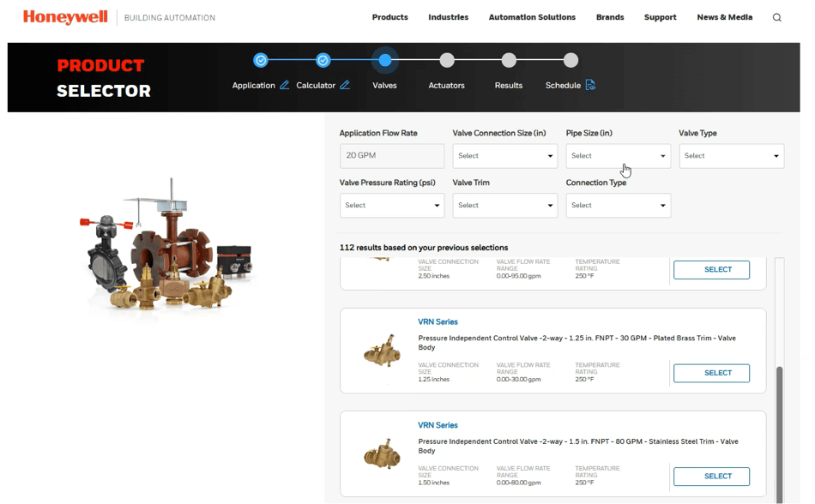Image resolution: width=815 pixels, height=504 pixels.
Task: Click the results list scrollbar thumb
Action: pos(779,435)
